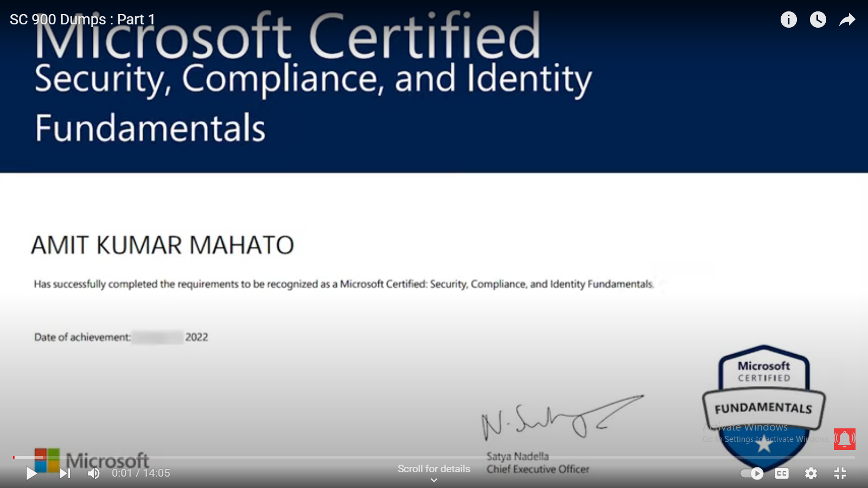Image resolution: width=868 pixels, height=488 pixels.
Task: Click the Microsoft Certified Fundamentals badge
Action: coord(764,408)
